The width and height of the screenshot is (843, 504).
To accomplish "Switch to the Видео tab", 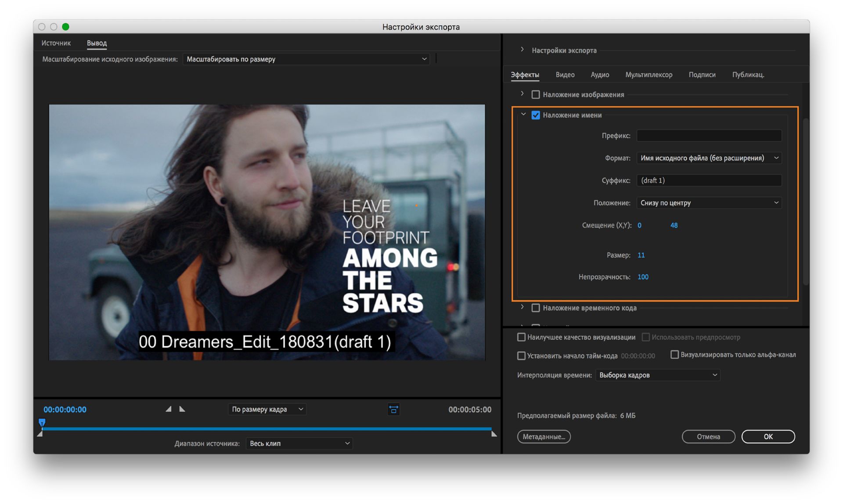I will (565, 75).
